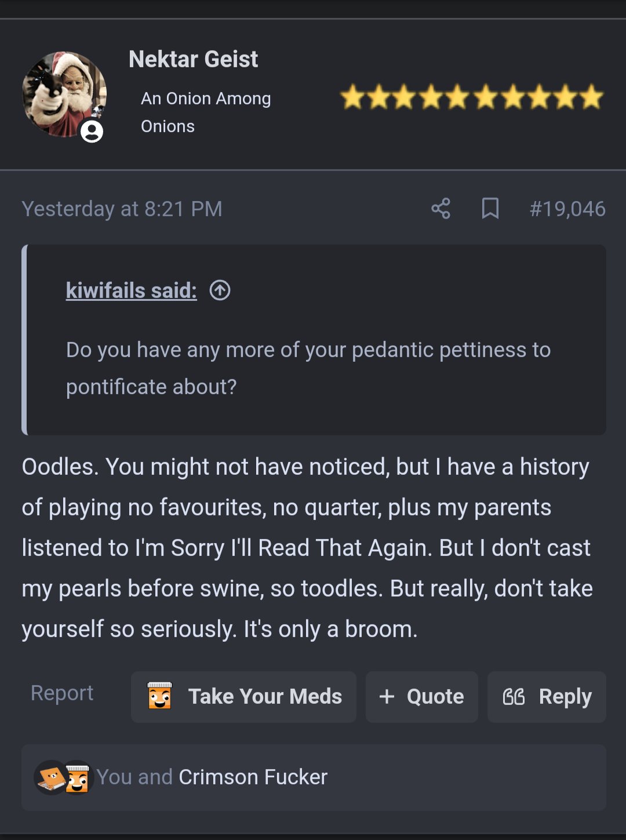This screenshot has height=840, width=626.
Task: Click the Take Your Meds pill emoji
Action: [160, 696]
